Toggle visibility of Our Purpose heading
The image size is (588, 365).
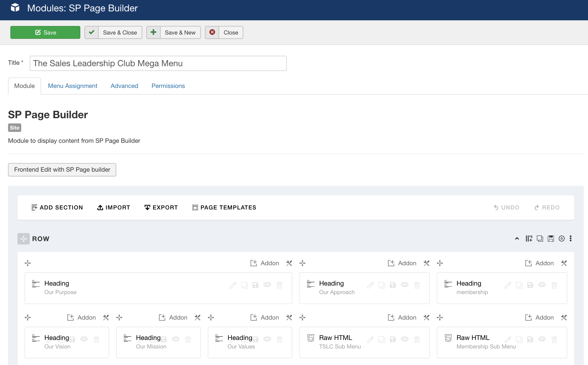(267, 285)
